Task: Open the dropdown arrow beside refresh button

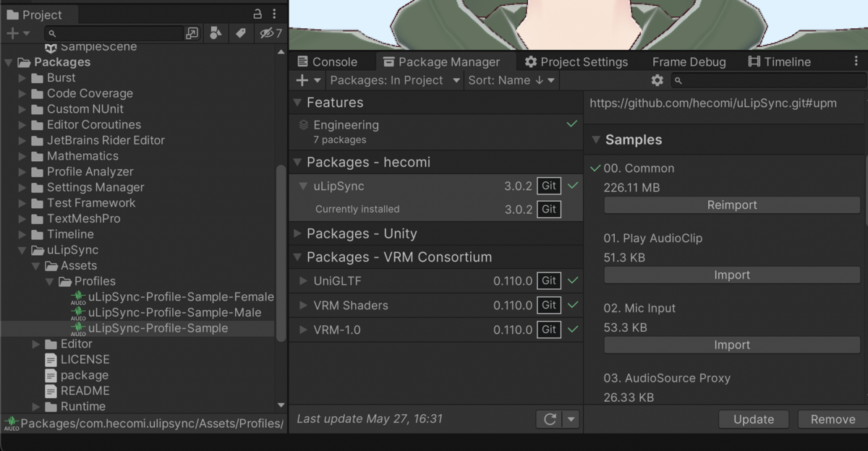Action: (571, 419)
